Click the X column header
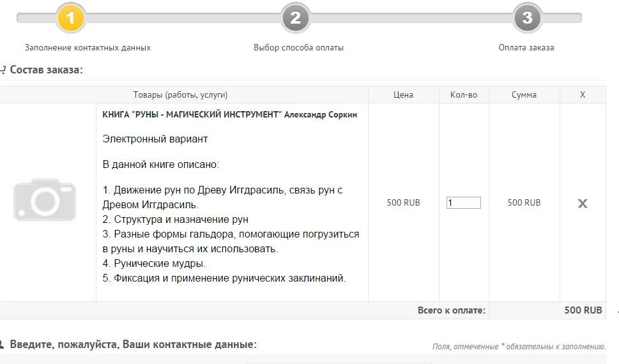The width and height of the screenshot is (619, 364). 582,95
